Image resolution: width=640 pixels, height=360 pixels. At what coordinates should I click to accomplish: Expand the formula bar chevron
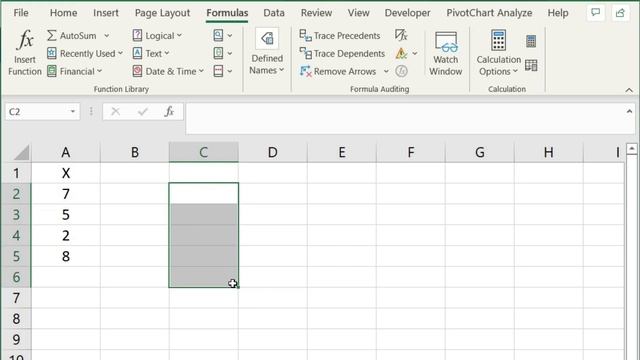coord(629,111)
